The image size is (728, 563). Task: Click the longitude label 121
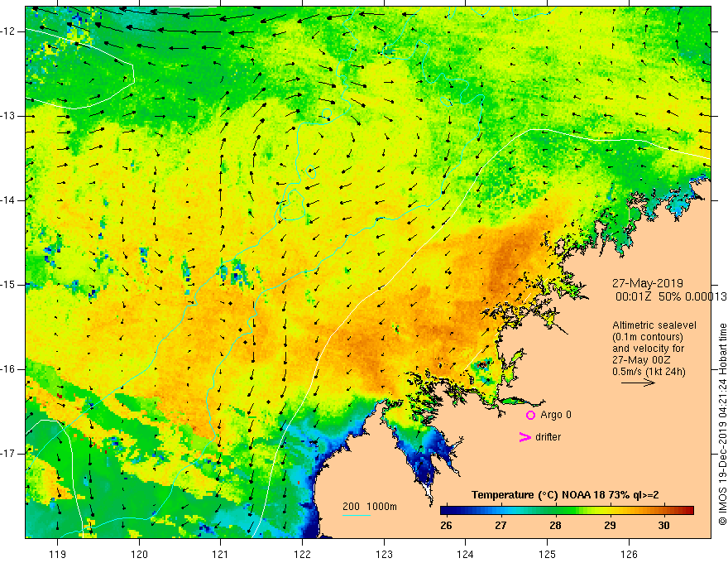pyautogui.click(x=221, y=554)
